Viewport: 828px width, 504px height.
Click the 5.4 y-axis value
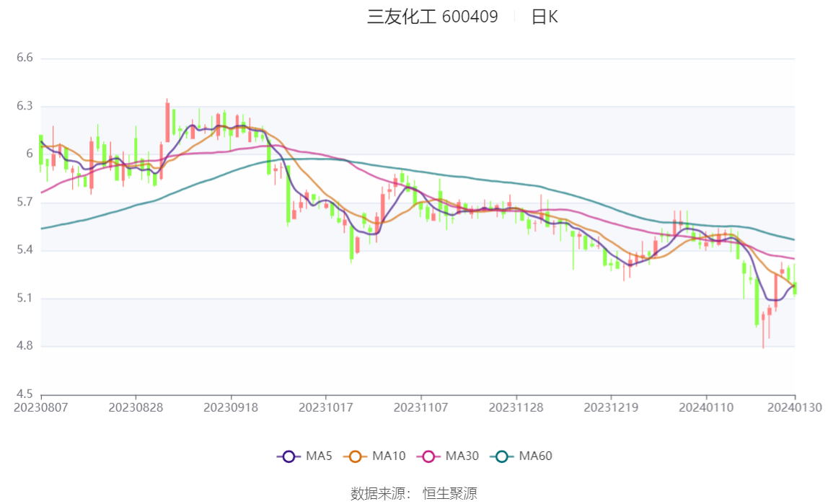(x=25, y=249)
